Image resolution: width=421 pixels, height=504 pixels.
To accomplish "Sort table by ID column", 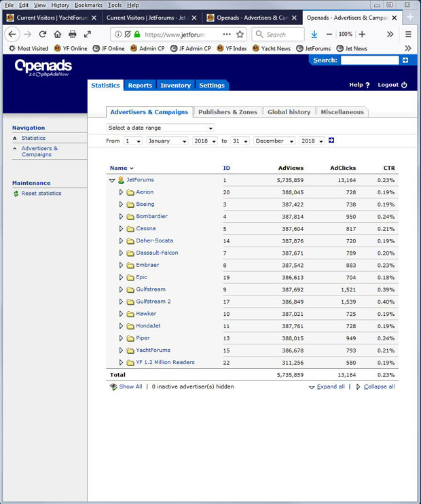I will 227,168.
